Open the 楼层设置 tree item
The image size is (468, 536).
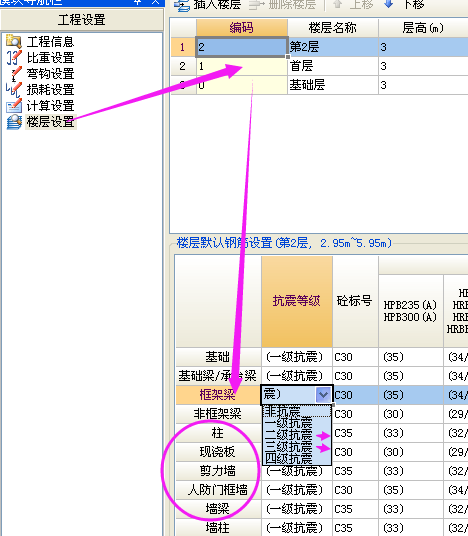[50, 122]
